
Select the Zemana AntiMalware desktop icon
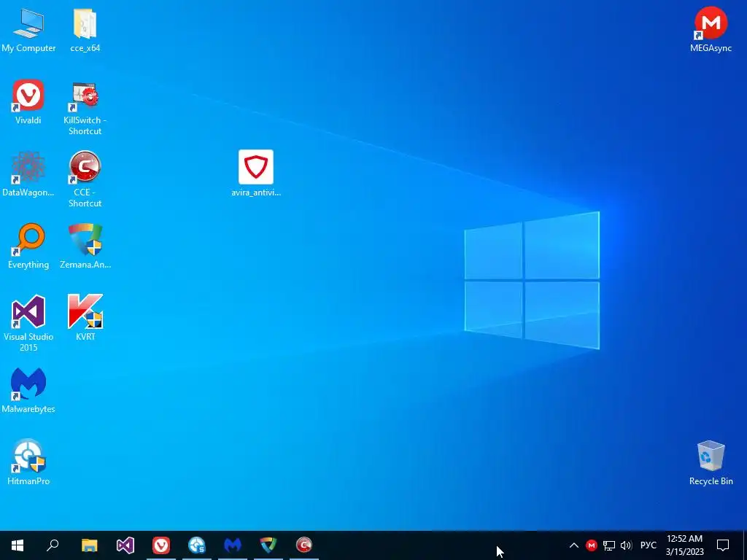coord(85,246)
